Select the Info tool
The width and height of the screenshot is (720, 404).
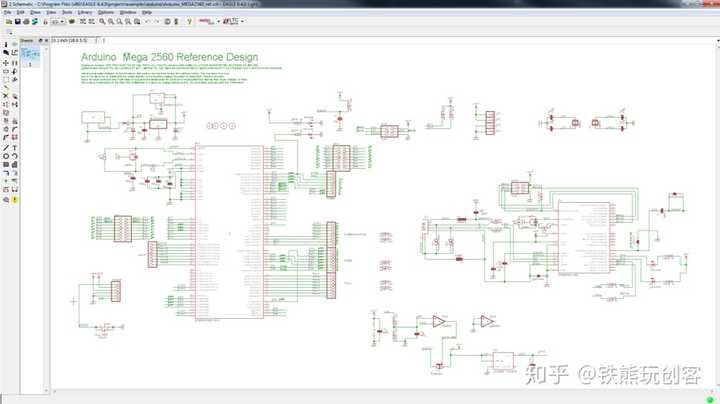click(x=6, y=45)
